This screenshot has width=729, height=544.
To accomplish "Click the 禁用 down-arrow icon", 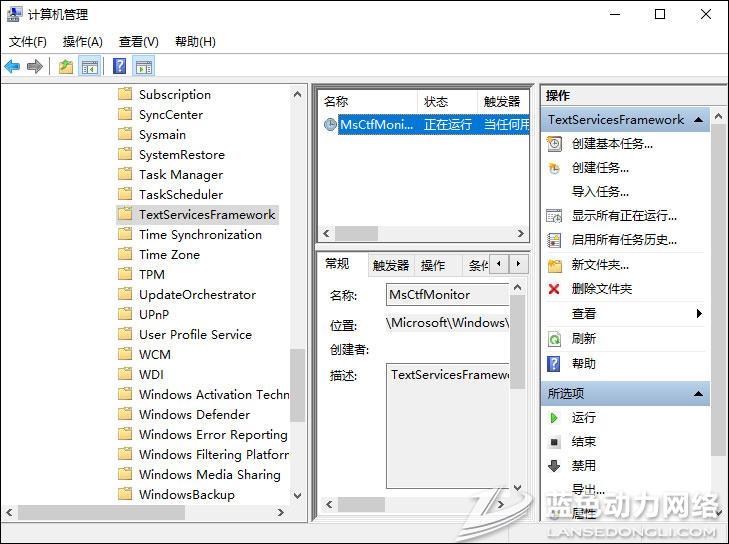I will pos(554,465).
